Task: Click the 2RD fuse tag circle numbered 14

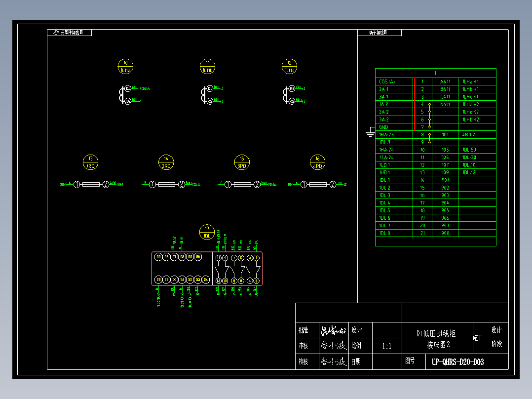Action: click(166, 162)
